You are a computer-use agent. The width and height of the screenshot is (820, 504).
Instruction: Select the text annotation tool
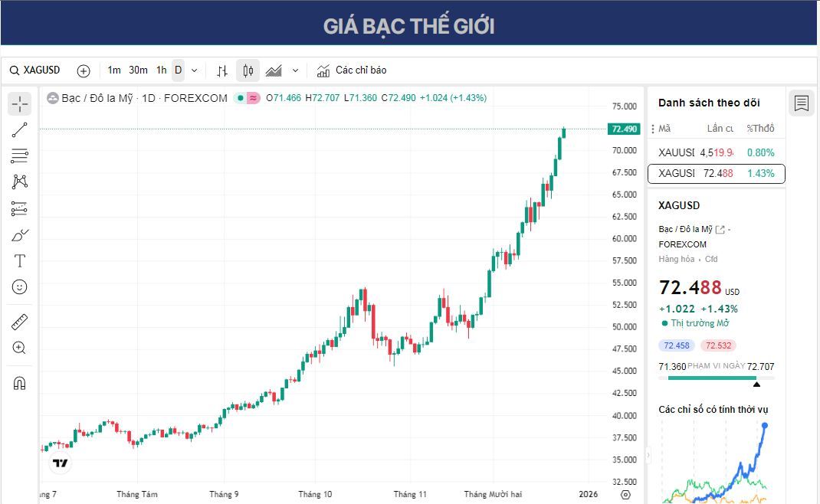point(19,260)
